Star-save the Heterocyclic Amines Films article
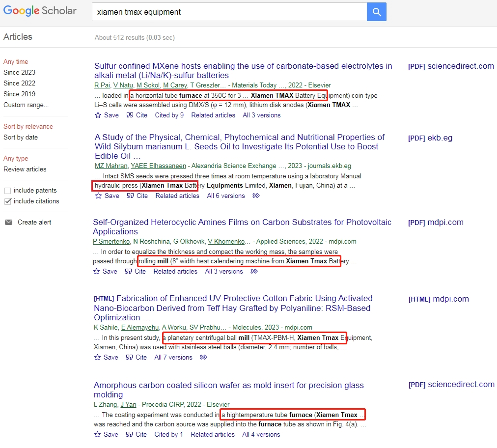The width and height of the screenshot is (497, 448). point(96,271)
